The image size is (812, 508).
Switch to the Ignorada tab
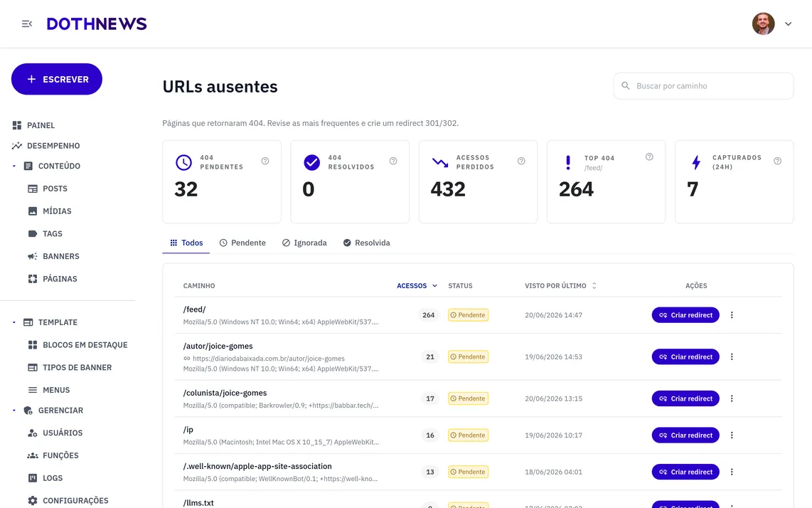(x=304, y=243)
